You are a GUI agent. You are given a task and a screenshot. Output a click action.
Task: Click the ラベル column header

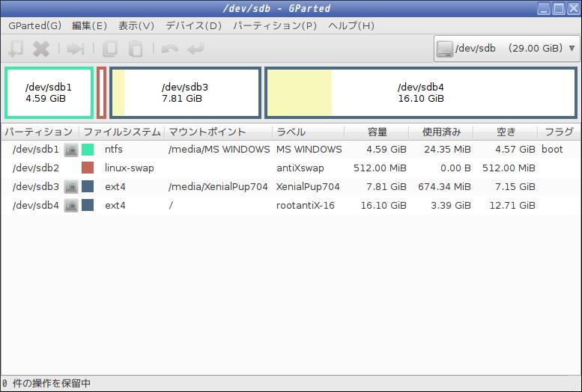pos(308,132)
